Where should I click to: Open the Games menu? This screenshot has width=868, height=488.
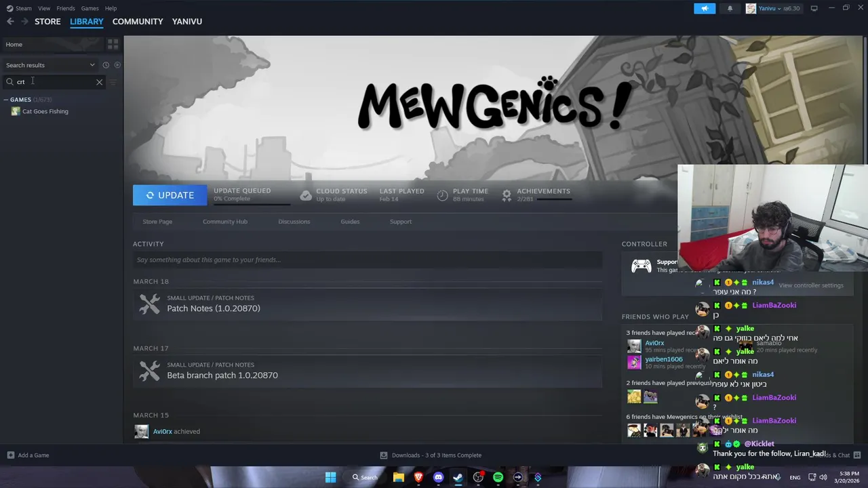[x=90, y=8]
